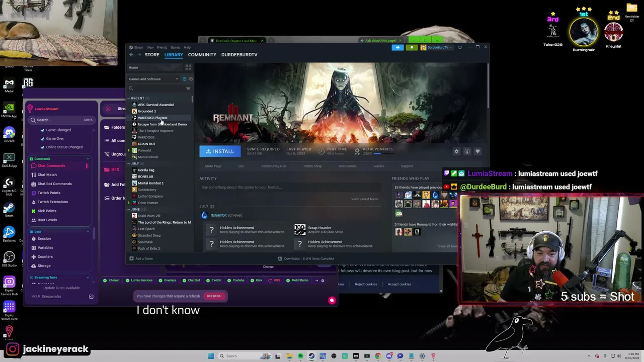Show game info with the info icon
This screenshot has width=644, height=362.
pyautogui.click(x=467, y=151)
